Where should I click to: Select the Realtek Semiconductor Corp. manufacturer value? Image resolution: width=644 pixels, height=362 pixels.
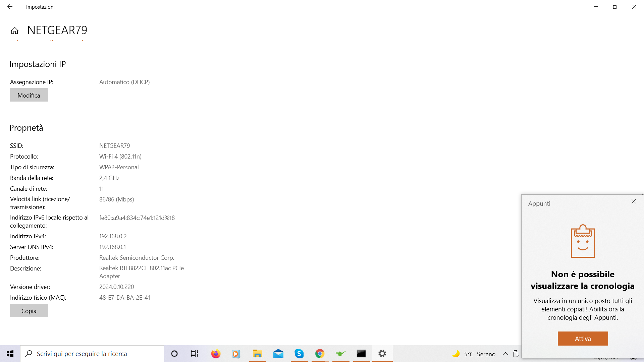pyautogui.click(x=137, y=258)
